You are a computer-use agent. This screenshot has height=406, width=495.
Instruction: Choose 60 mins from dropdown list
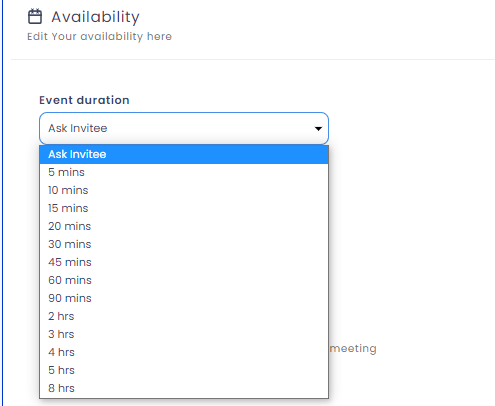pos(184,280)
